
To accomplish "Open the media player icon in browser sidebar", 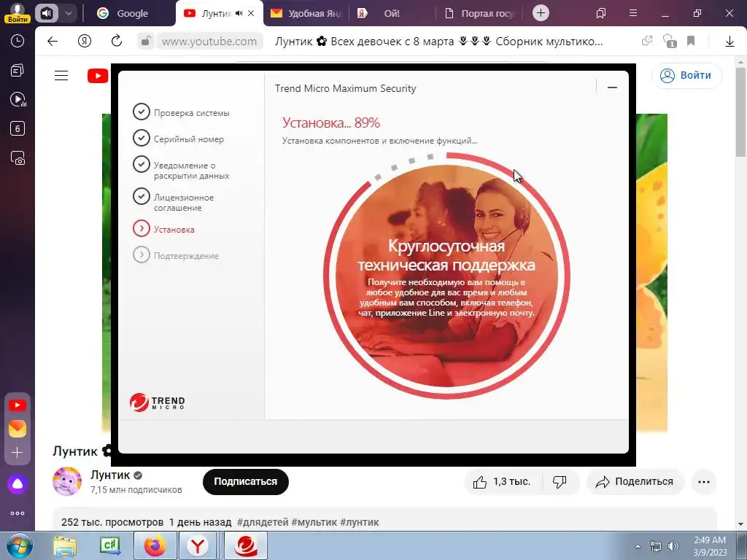I will pyautogui.click(x=18, y=99).
